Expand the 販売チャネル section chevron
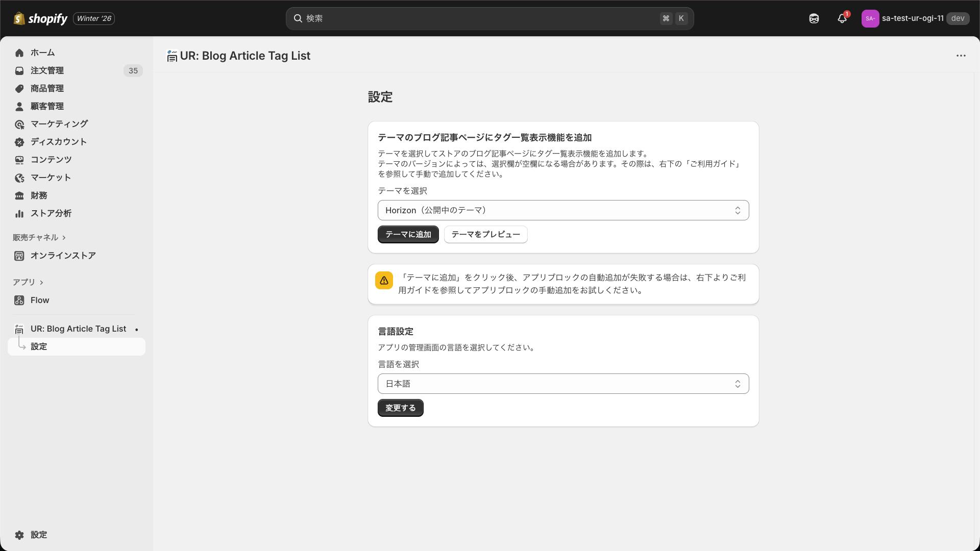This screenshot has width=980, height=551. (64, 238)
